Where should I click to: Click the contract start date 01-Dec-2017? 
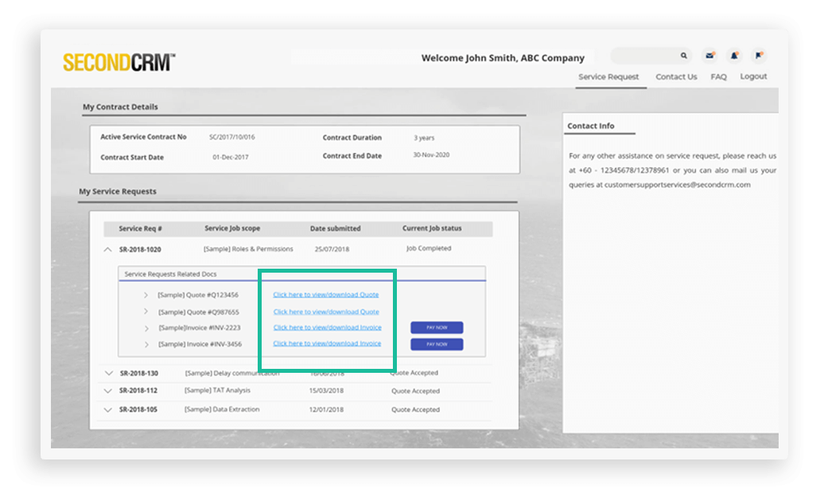point(231,157)
